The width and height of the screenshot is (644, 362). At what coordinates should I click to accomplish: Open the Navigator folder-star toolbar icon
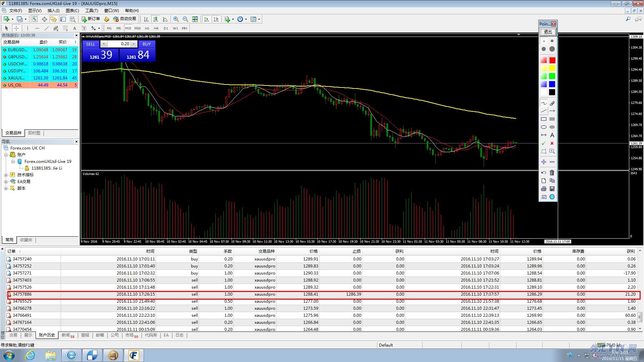coord(54,19)
